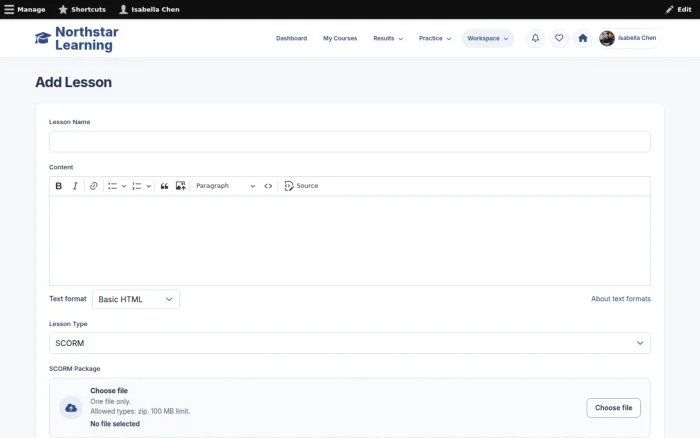The height and width of the screenshot is (438, 700).
Task: Expand the Results menu
Action: (x=388, y=38)
